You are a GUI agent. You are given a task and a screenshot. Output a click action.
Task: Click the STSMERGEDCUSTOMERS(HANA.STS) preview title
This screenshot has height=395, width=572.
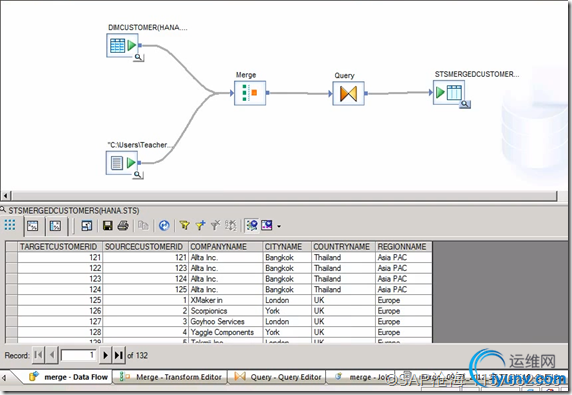(x=74, y=211)
